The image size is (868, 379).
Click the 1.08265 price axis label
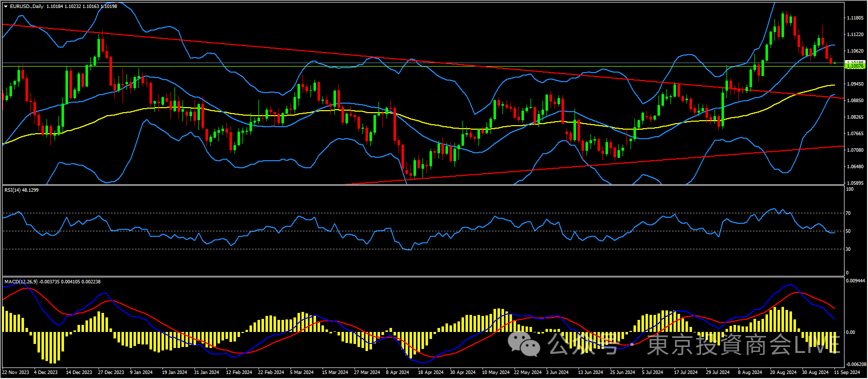click(855, 117)
